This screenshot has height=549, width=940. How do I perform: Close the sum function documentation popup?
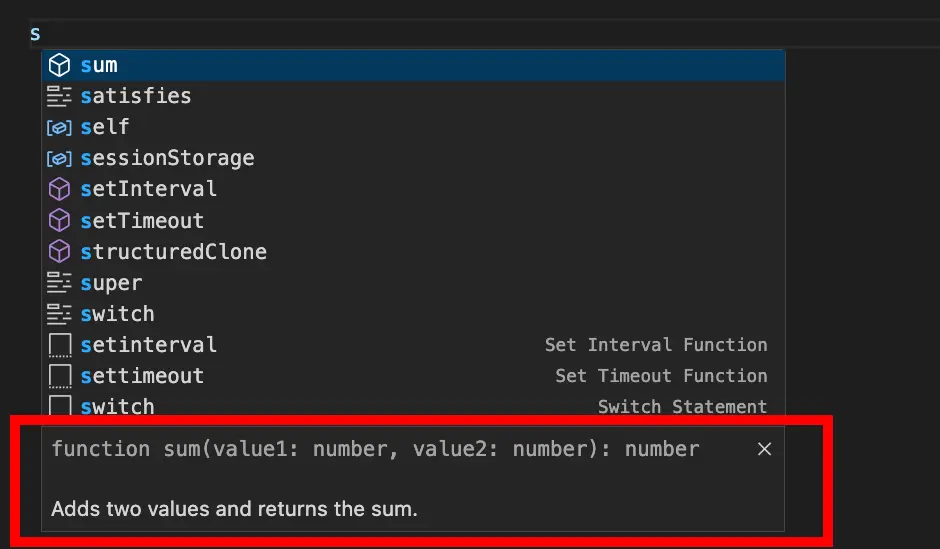(x=764, y=449)
